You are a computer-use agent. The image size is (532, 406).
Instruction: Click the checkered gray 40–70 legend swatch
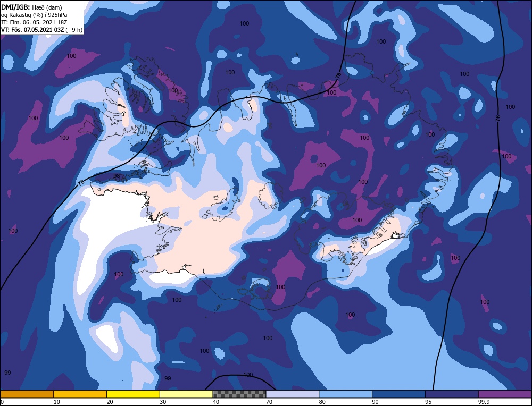(x=239, y=394)
